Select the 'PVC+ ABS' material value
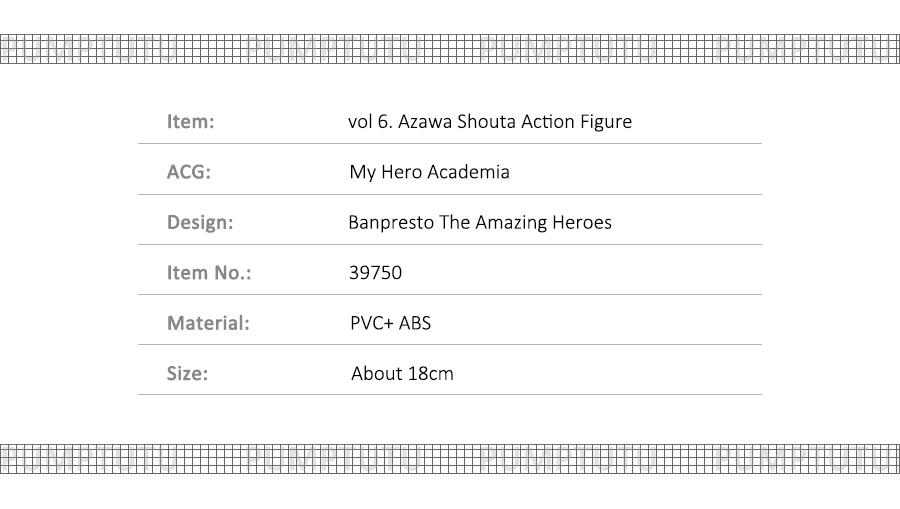The width and height of the screenshot is (900, 509). click(x=390, y=323)
